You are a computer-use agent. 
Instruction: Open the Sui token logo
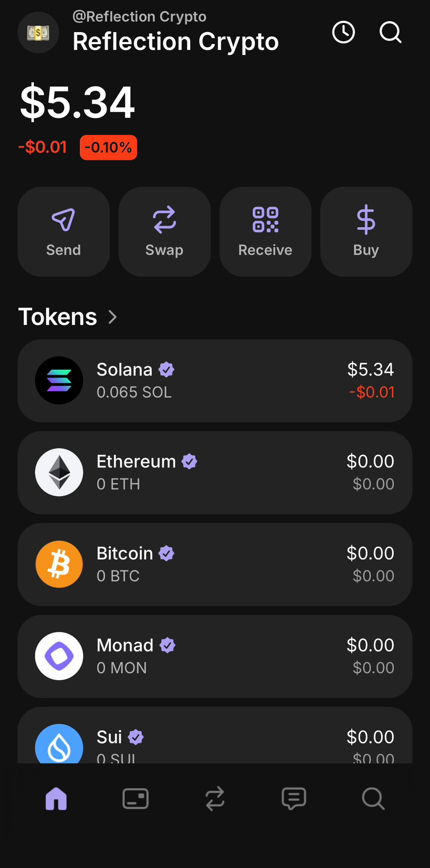pyautogui.click(x=59, y=744)
